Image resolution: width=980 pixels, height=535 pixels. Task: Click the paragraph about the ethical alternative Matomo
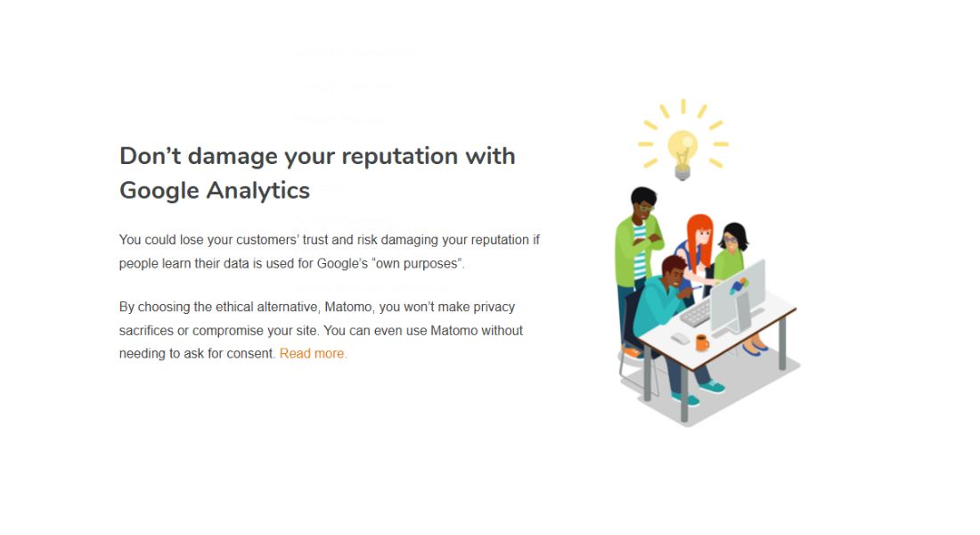click(321, 330)
